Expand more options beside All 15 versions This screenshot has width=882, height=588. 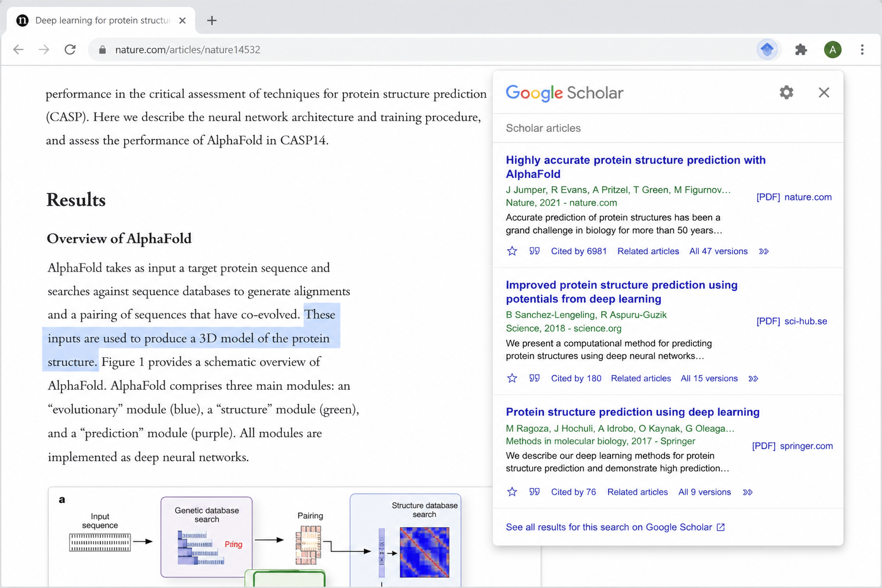pos(753,378)
